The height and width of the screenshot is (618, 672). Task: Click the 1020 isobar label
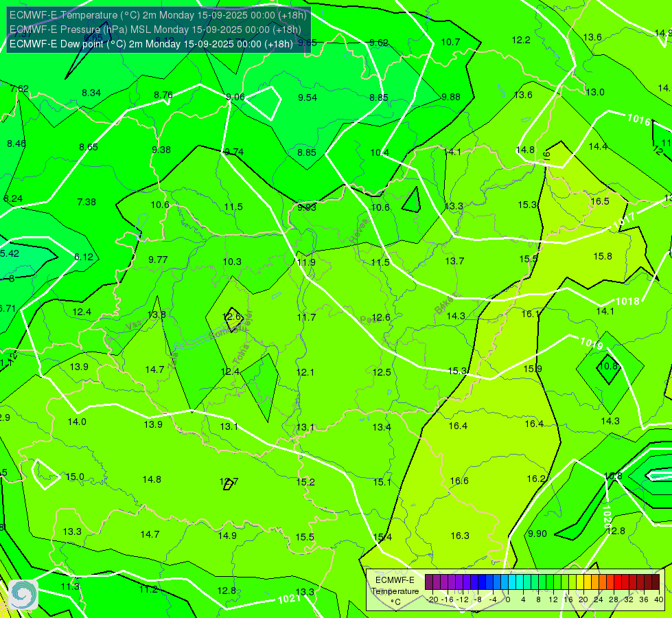click(x=606, y=516)
